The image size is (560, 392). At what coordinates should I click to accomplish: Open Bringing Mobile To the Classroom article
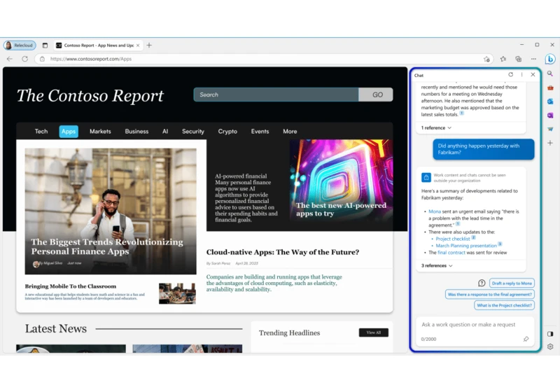pyautogui.click(x=71, y=286)
